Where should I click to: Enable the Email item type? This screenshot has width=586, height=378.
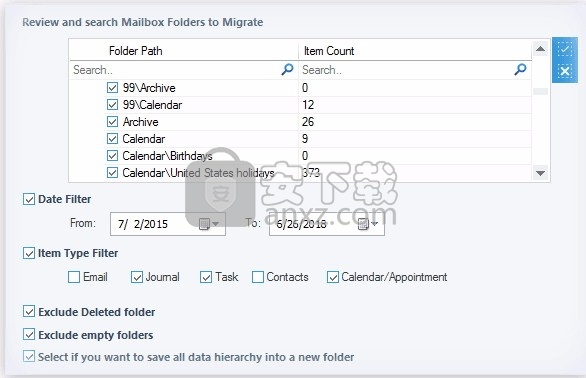tap(74, 277)
